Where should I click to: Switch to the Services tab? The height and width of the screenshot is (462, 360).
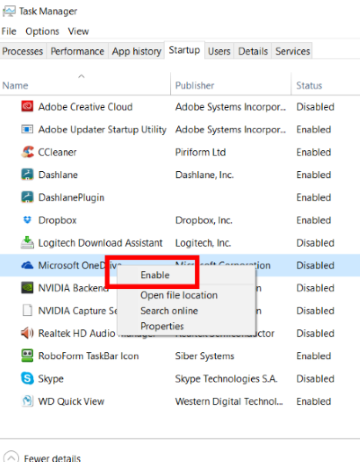tap(293, 51)
